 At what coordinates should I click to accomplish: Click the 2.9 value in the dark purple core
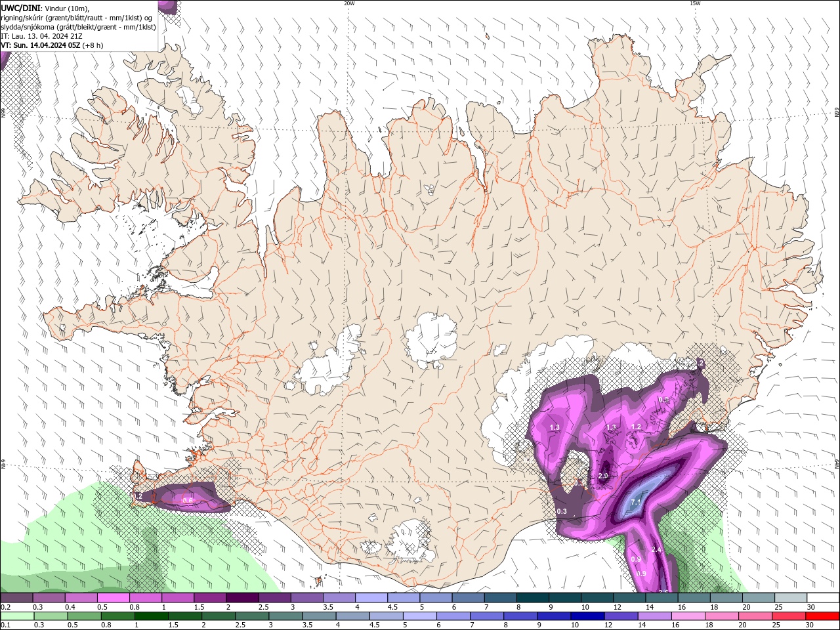coord(604,476)
